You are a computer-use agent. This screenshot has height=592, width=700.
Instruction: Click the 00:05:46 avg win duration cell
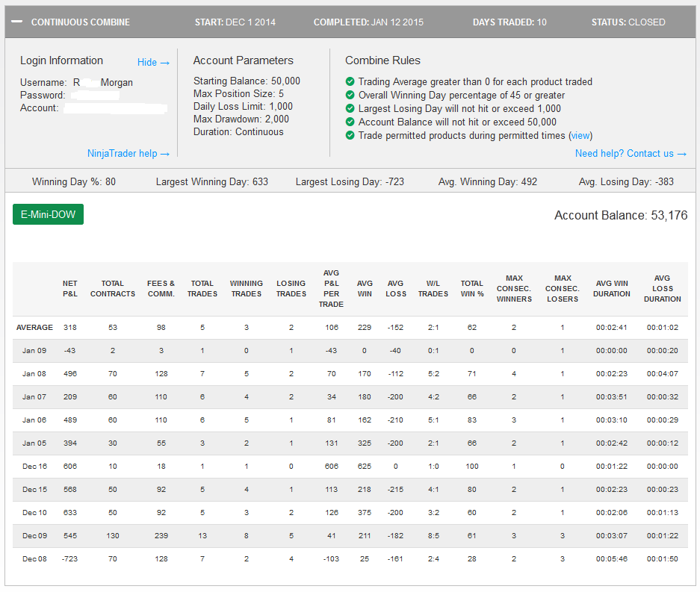pos(612,559)
